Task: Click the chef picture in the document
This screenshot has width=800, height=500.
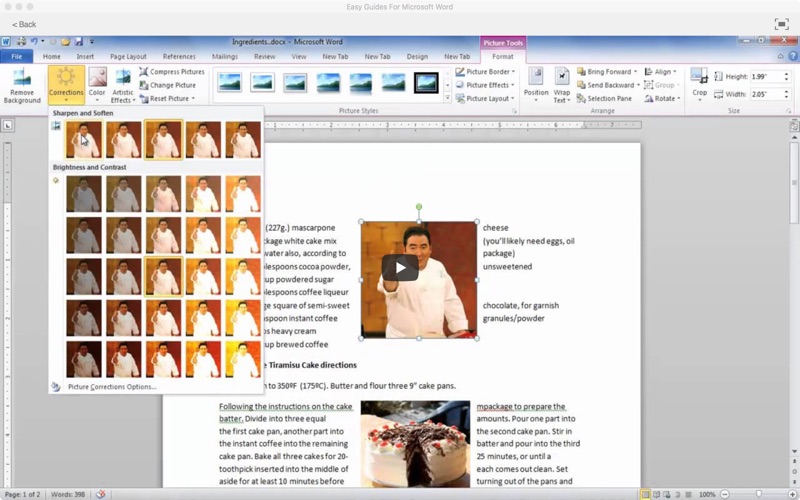Action: pyautogui.click(x=419, y=280)
